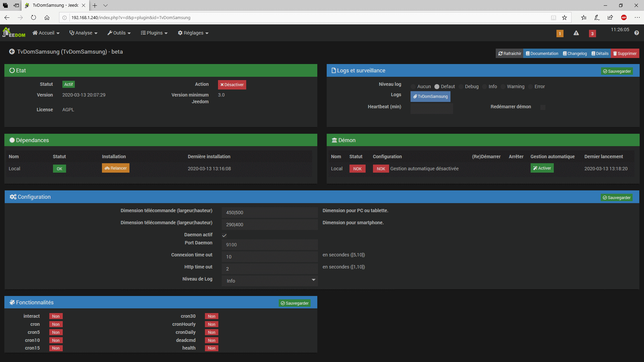Add page to favorites star

pyautogui.click(x=565, y=17)
